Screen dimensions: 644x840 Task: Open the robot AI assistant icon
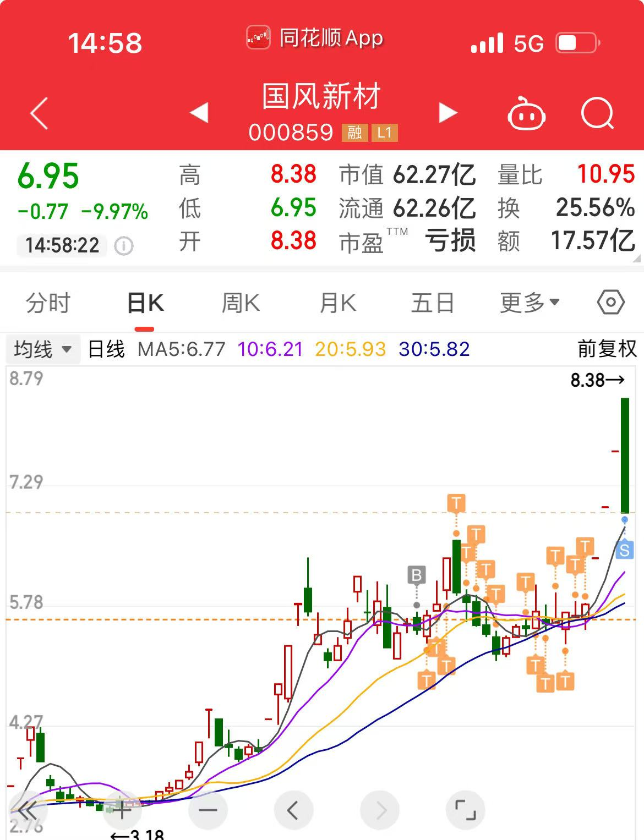click(x=526, y=114)
